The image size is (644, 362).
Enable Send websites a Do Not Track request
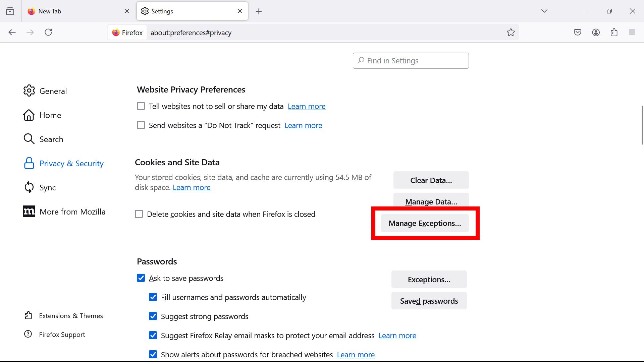click(x=141, y=125)
